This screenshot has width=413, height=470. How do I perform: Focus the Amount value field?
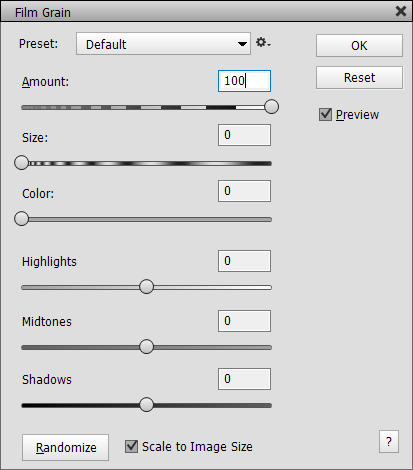244,81
